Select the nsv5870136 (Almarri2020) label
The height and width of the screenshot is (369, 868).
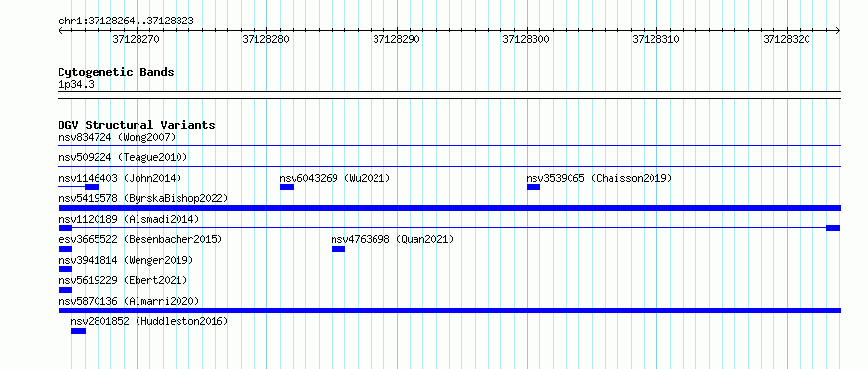point(129,301)
